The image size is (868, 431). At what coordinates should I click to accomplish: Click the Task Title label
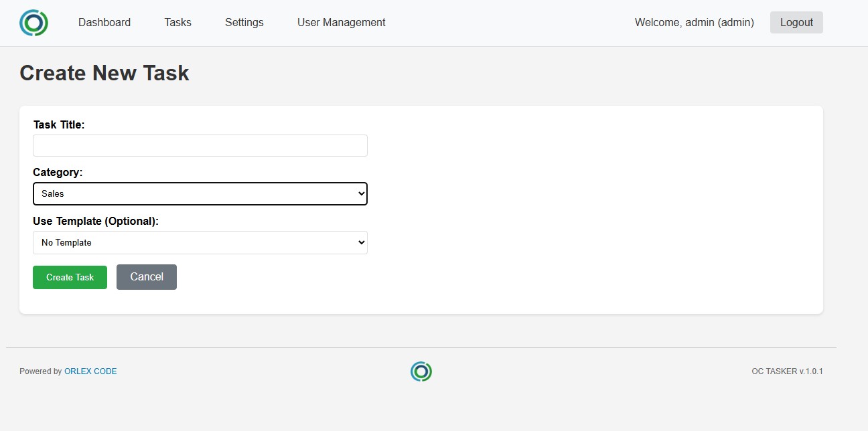tap(59, 124)
